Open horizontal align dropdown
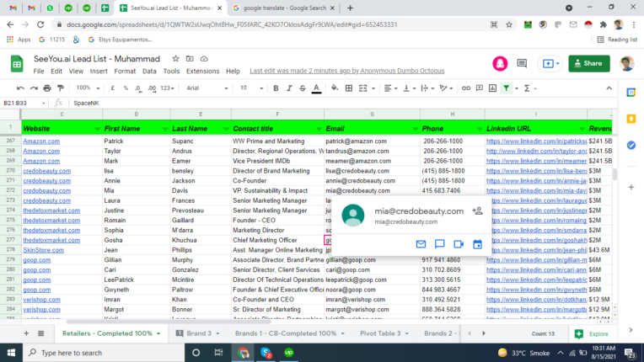The height and width of the screenshot is (362, 644). 390,88
